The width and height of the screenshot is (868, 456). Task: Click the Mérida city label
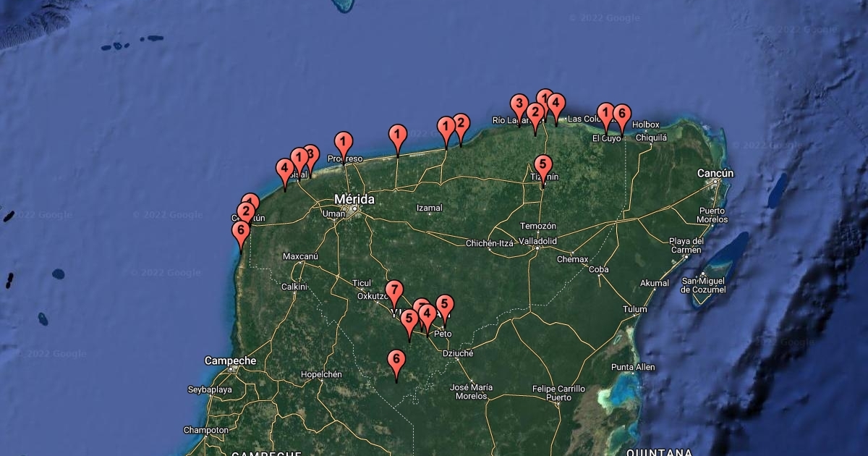(354, 199)
